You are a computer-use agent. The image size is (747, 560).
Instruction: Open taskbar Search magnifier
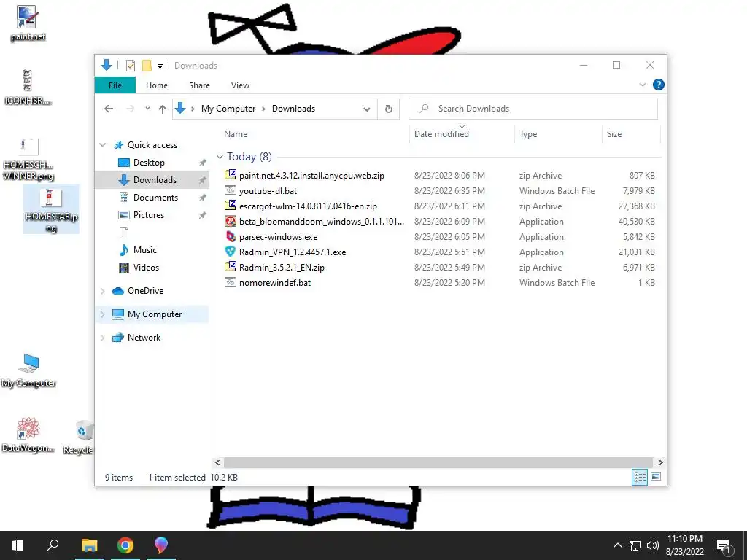(53, 545)
